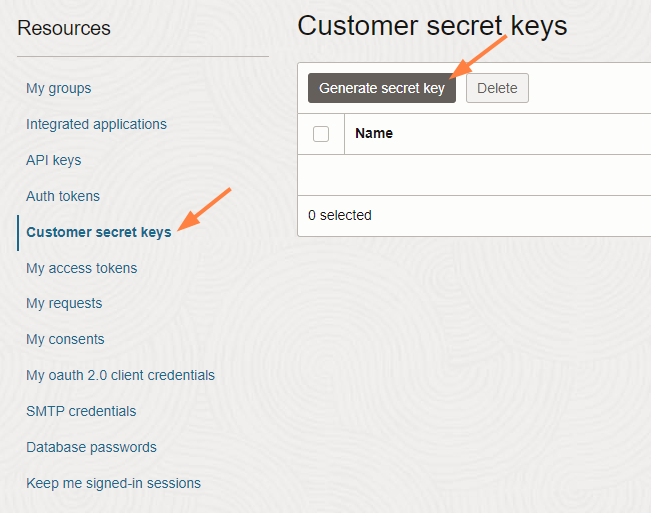651x513 pixels.
Task: Open My access tokens
Action: tap(81, 268)
